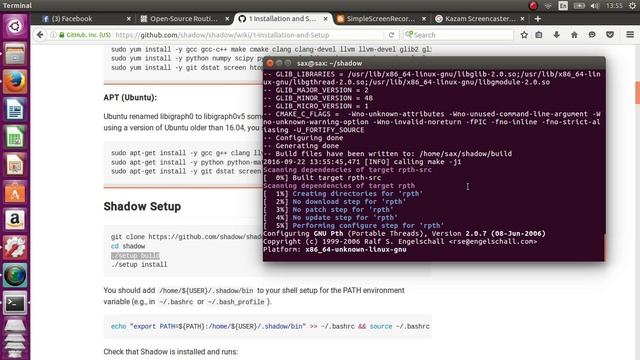The height and width of the screenshot is (360, 640).
Task: Open a new browser tab with plus
Action: tap(538, 19)
